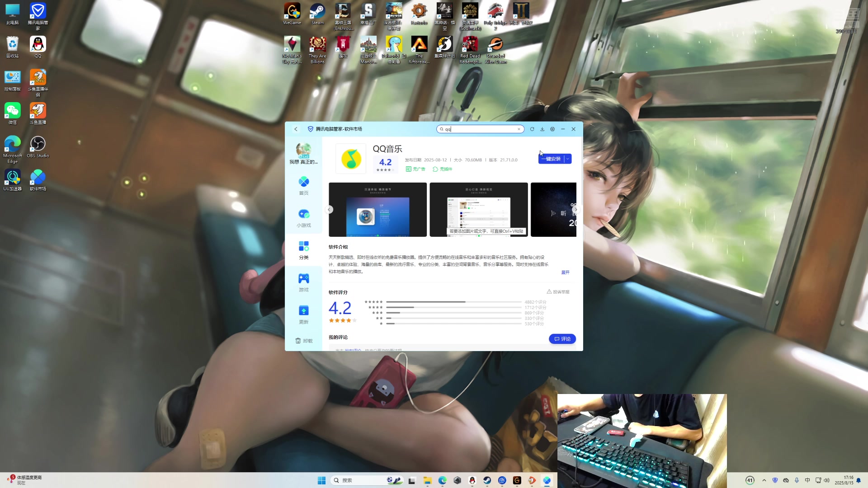Expand the install button dropdown arrow
Viewport: 868px width, 488px height.
[568, 159]
